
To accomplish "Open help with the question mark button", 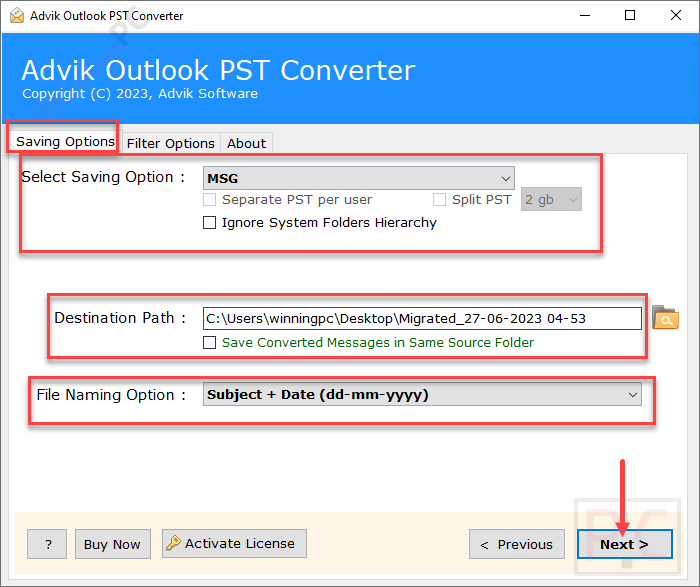I will point(47,544).
